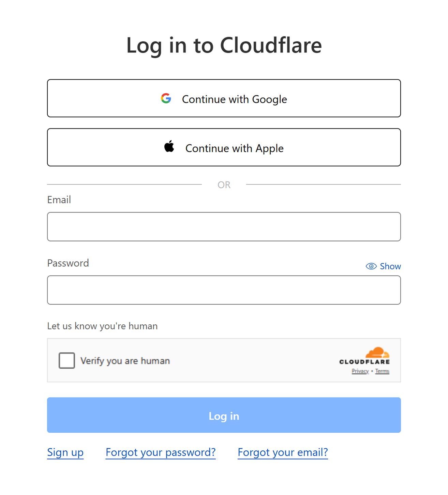Click the blue Log in button
Viewport: 448px width, 495px height.
click(x=224, y=415)
